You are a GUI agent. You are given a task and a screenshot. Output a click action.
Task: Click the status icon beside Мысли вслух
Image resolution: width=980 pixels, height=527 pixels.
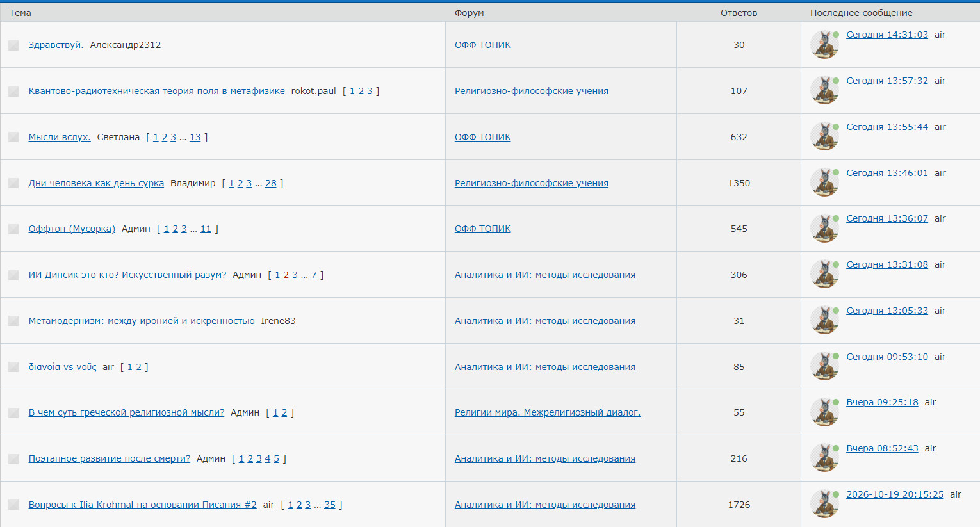pos(13,137)
